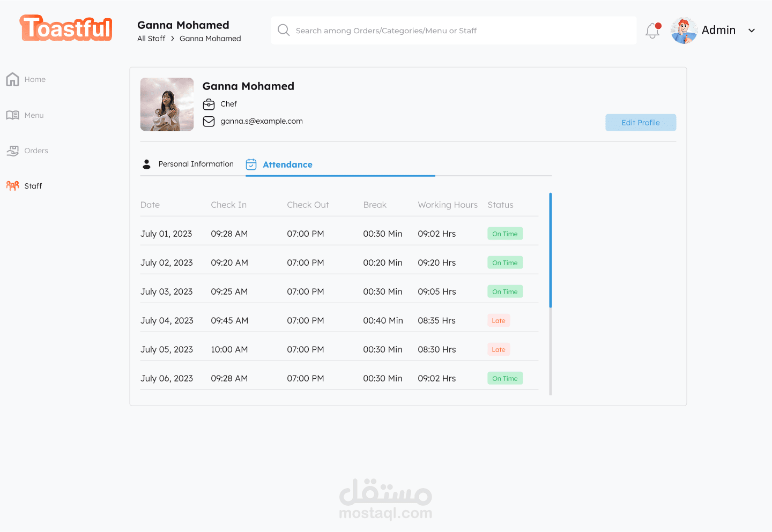Select the July 02, 2023 date cell
The width and height of the screenshot is (772, 532).
pyautogui.click(x=167, y=263)
